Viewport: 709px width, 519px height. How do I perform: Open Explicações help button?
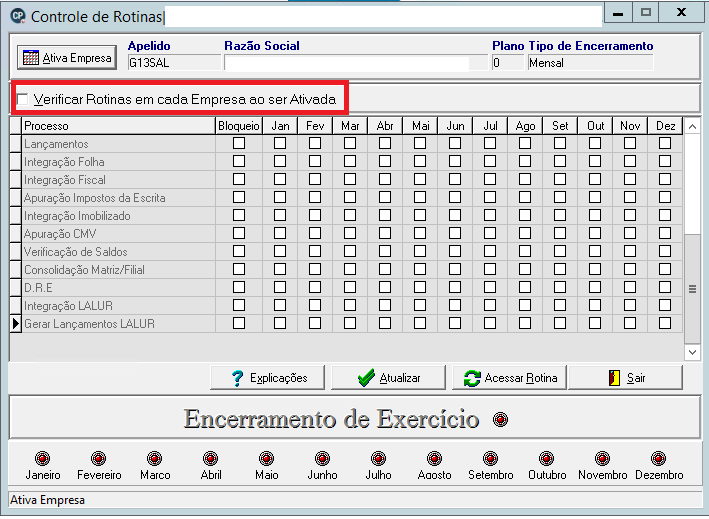[268, 378]
